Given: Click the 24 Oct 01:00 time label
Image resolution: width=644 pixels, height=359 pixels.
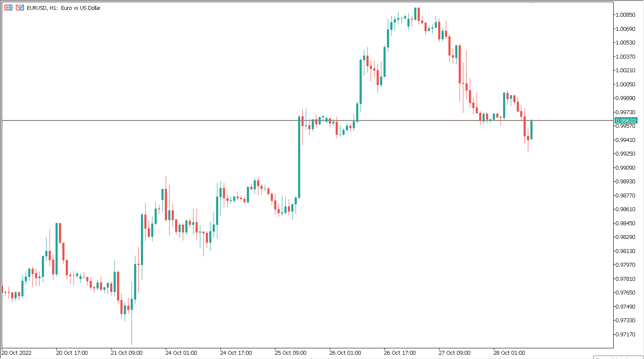Looking at the screenshot, I should click(x=181, y=353).
